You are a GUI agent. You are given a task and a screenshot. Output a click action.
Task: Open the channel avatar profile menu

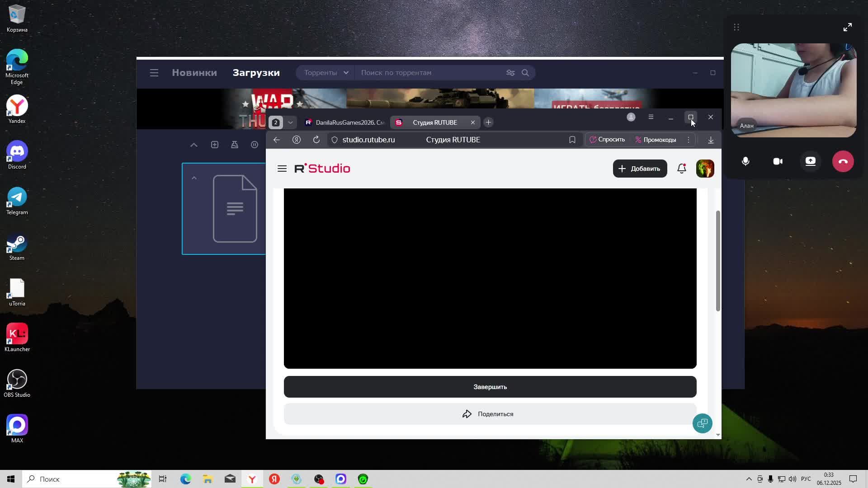(705, 169)
